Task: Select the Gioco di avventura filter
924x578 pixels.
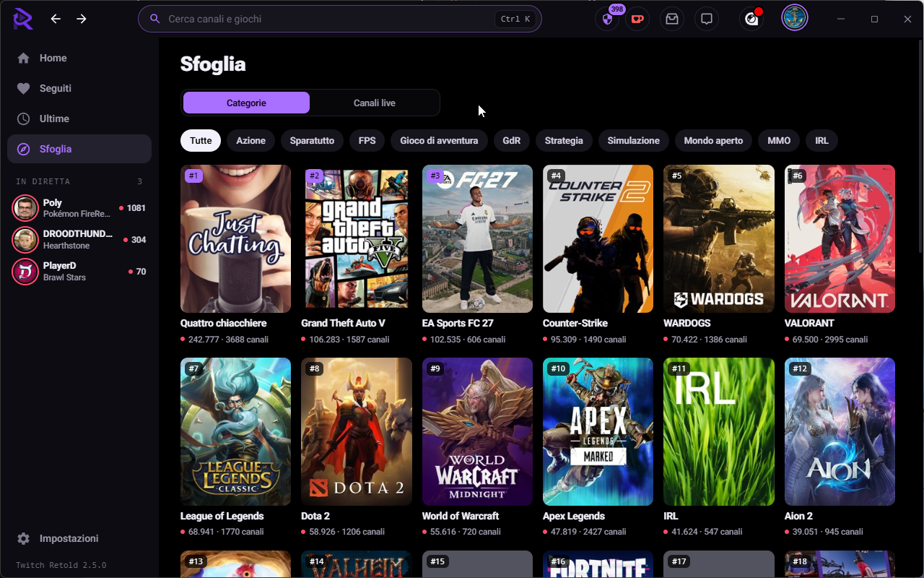Action: click(439, 140)
